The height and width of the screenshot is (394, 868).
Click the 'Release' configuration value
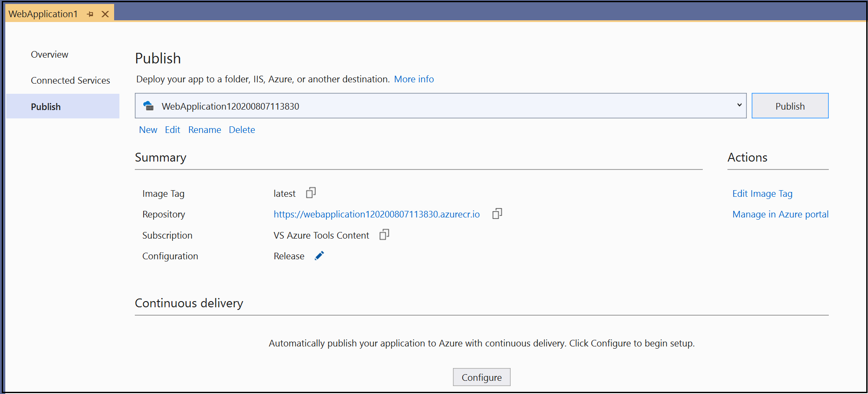tap(289, 256)
